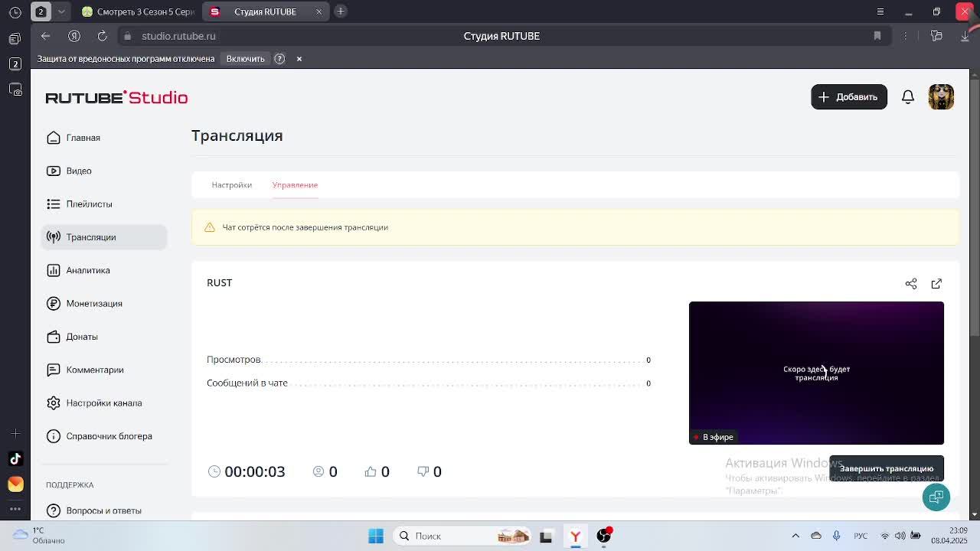Click the broadcast timer clock icon
The image size is (980, 551).
[214, 471]
